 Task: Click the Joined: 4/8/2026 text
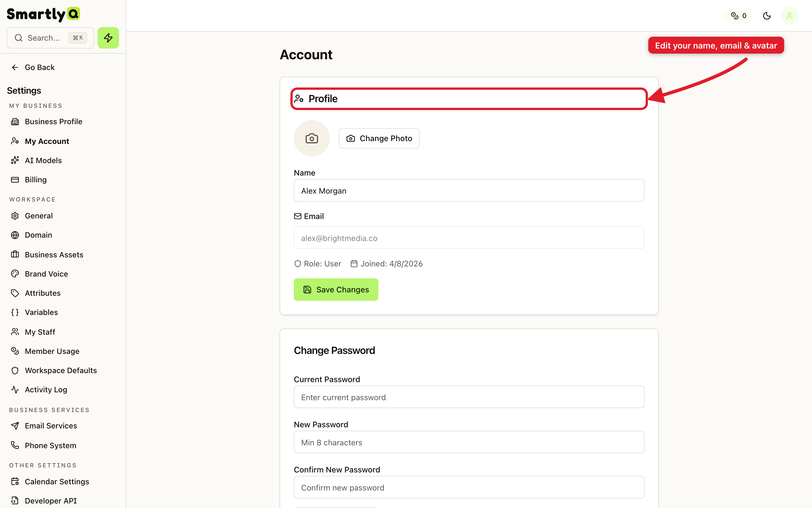pyautogui.click(x=391, y=264)
